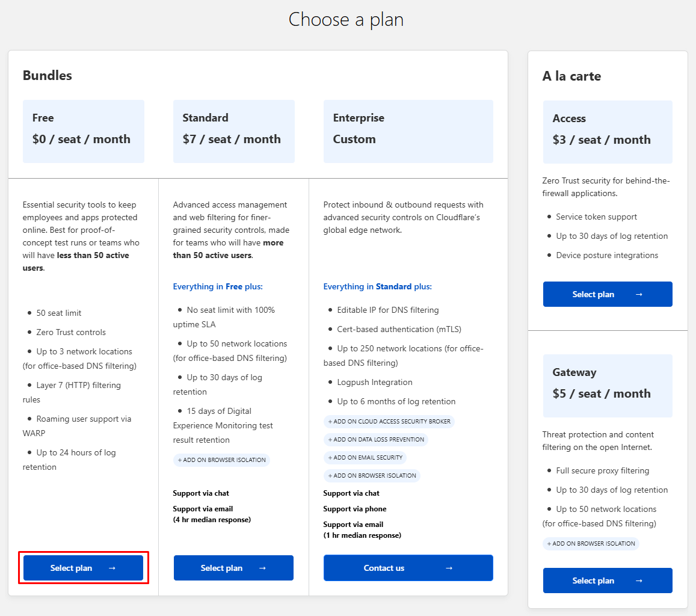Image resolution: width=696 pixels, height=616 pixels.
Task: Click Add On Cloud Access Security Broker tag
Action: click(389, 421)
